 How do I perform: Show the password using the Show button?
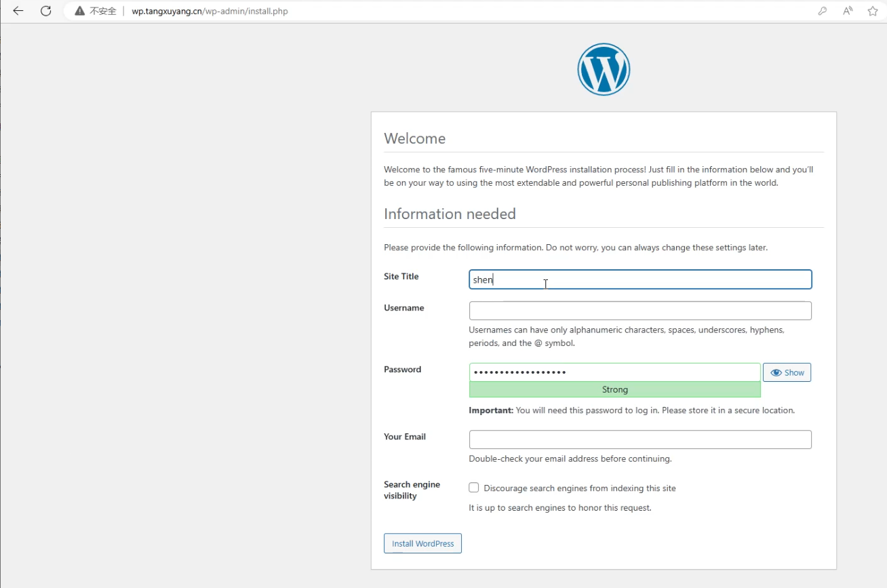click(787, 372)
